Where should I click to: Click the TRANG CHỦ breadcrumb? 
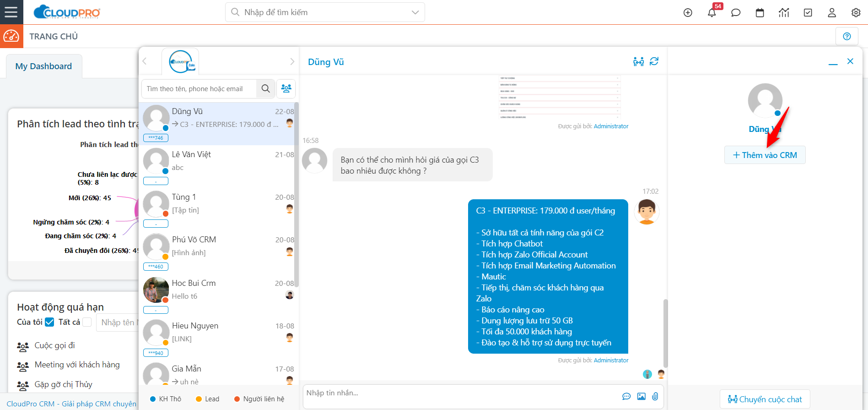pyautogui.click(x=54, y=36)
